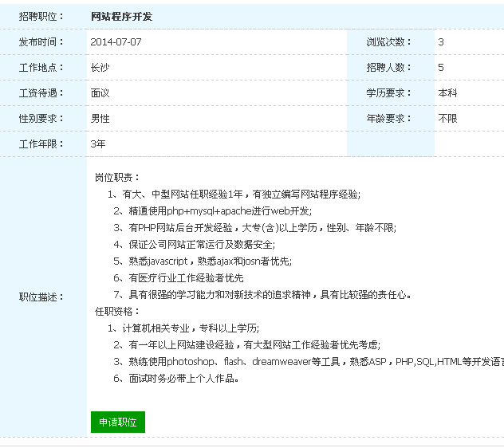Click the 任职资格 section heading

pyautogui.click(x=117, y=312)
